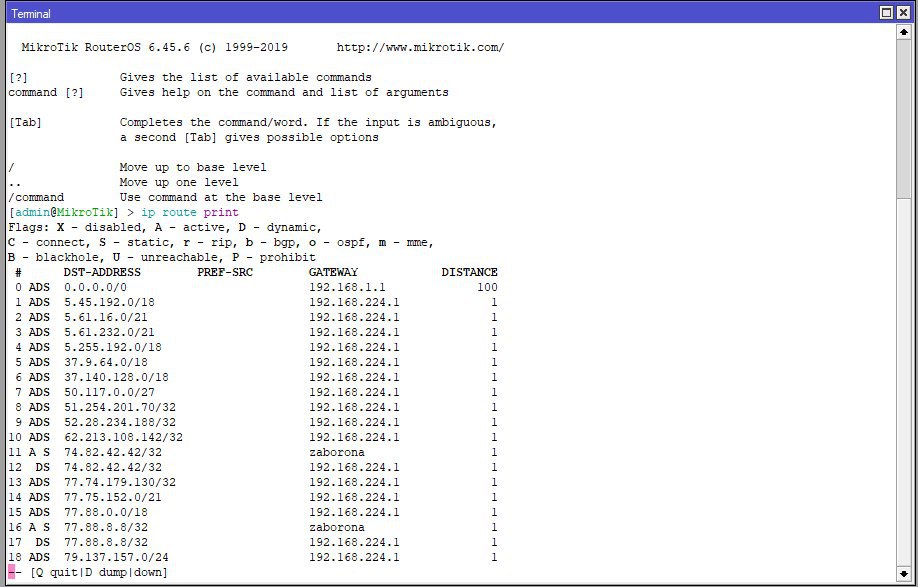The image size is (918, 587).
Task: Click zaborona gateway in row 11
Action: coord(337,452)
